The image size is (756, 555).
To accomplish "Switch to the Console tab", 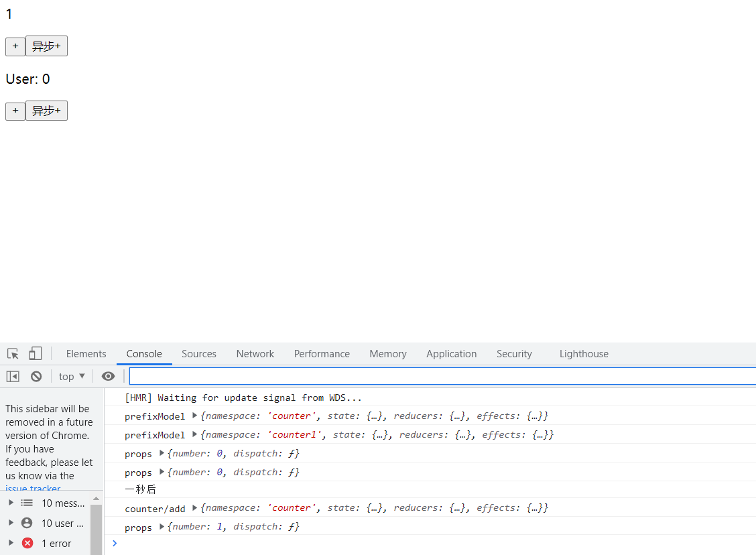I will tap(144, 354).
